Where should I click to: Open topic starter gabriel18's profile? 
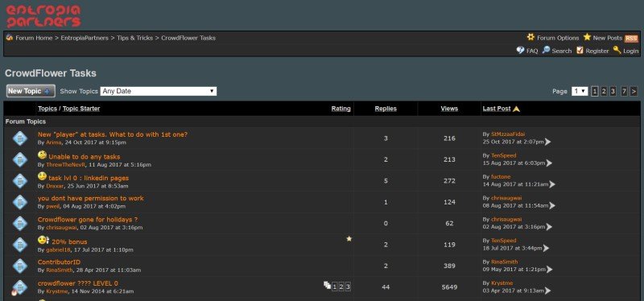[x=58, y=249]
